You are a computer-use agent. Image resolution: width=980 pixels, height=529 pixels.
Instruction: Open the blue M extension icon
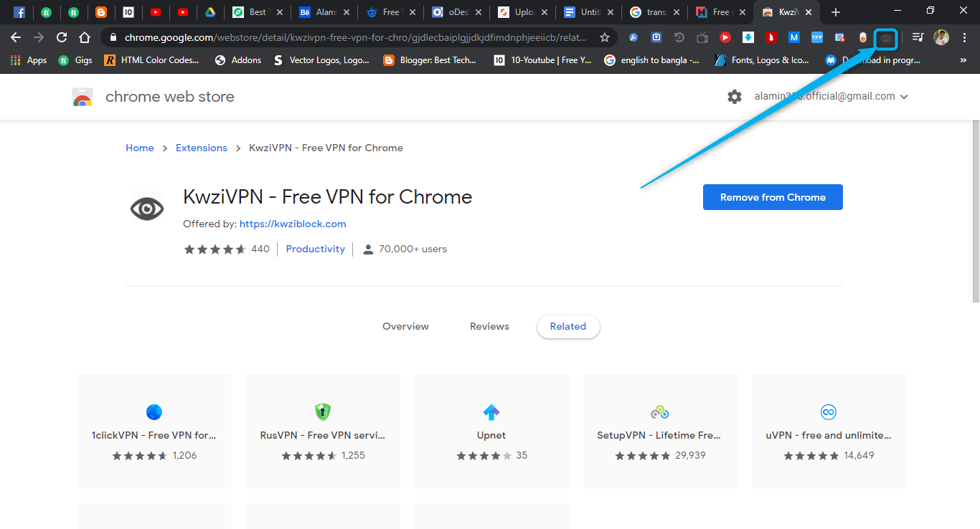[x=794, y=37]
